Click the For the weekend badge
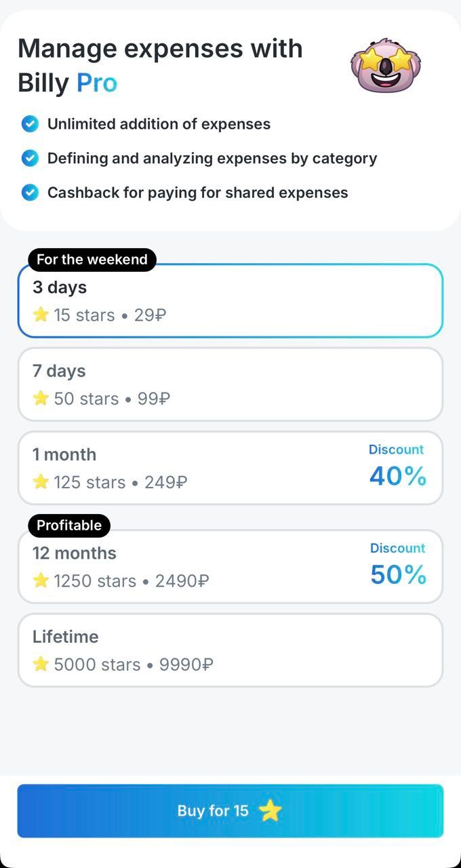The height and width of the screenshot is (868, 461). coord(92,259)
